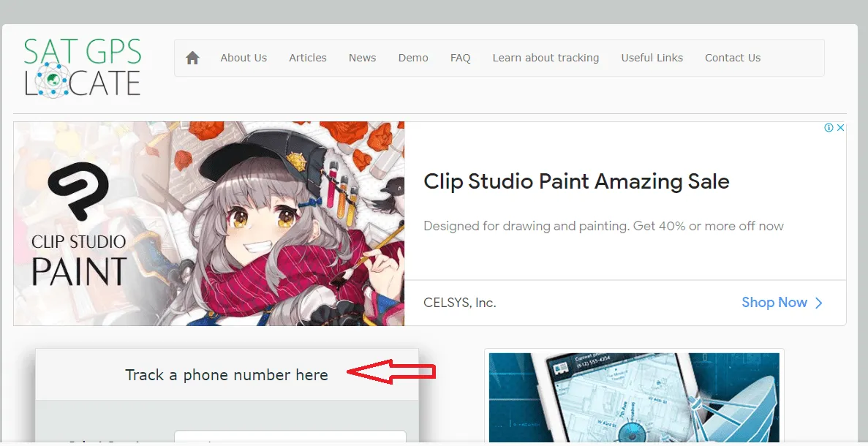Click Track a phone number here heading
The image size is (868, 446).
pyautogui.click(x=227, y=374)
